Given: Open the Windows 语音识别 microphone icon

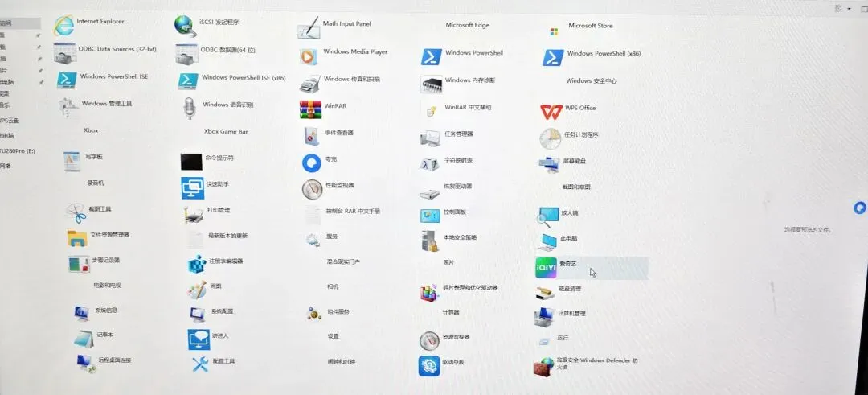Looking at the screenshot, I should pyautogui.click(x=190, y=108).
